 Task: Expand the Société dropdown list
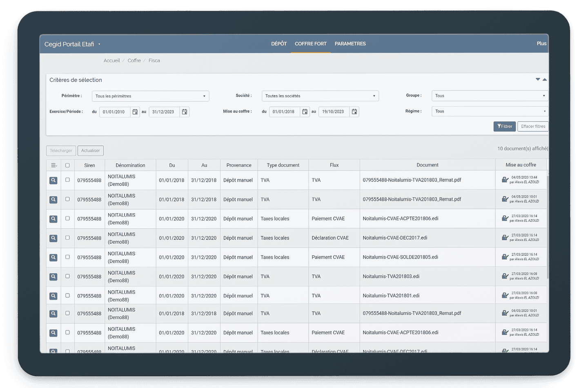click(320, 96)
